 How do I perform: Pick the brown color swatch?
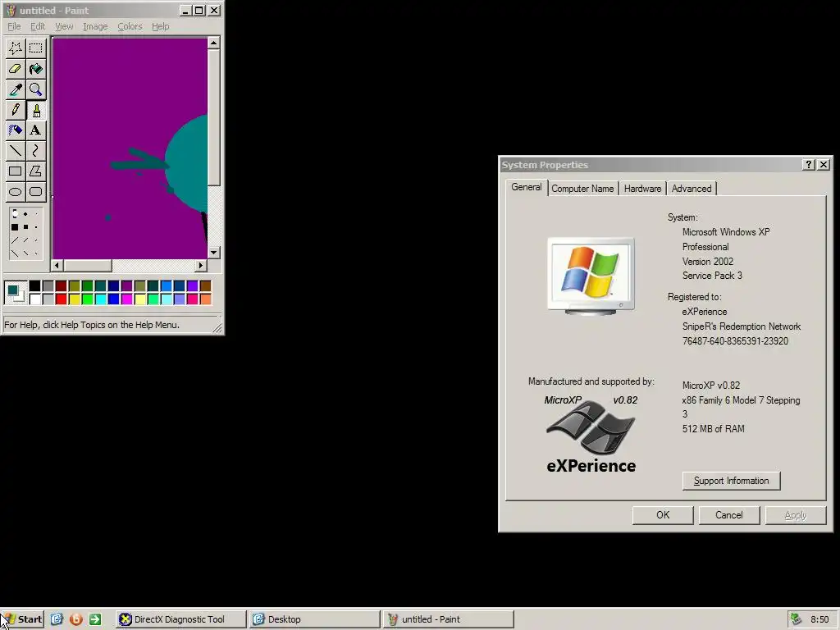[x=206, y=286]
